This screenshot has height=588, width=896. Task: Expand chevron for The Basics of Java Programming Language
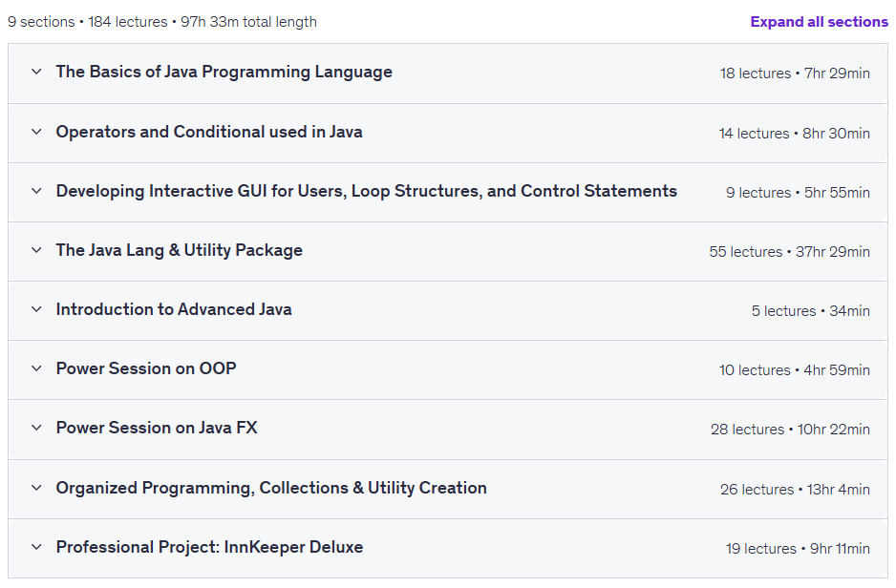pos(36,72)
